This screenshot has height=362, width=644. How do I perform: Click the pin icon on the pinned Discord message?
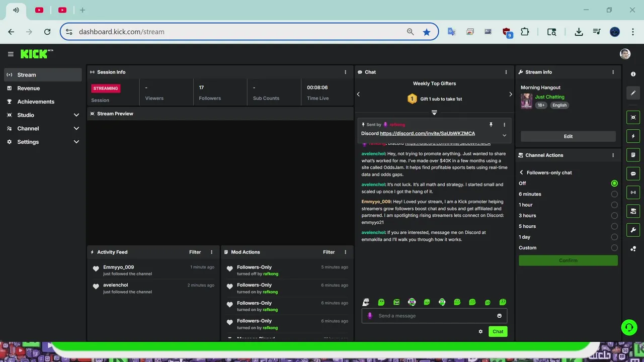(491, 125)
